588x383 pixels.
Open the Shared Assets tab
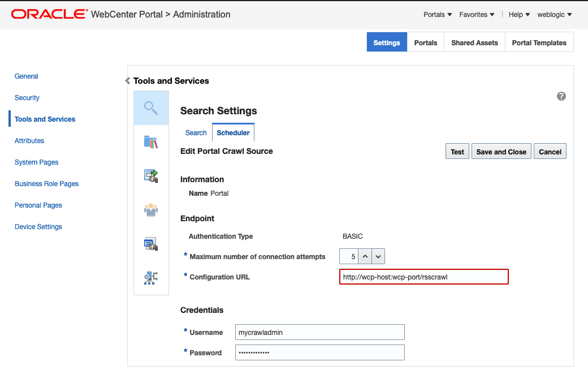474,42
